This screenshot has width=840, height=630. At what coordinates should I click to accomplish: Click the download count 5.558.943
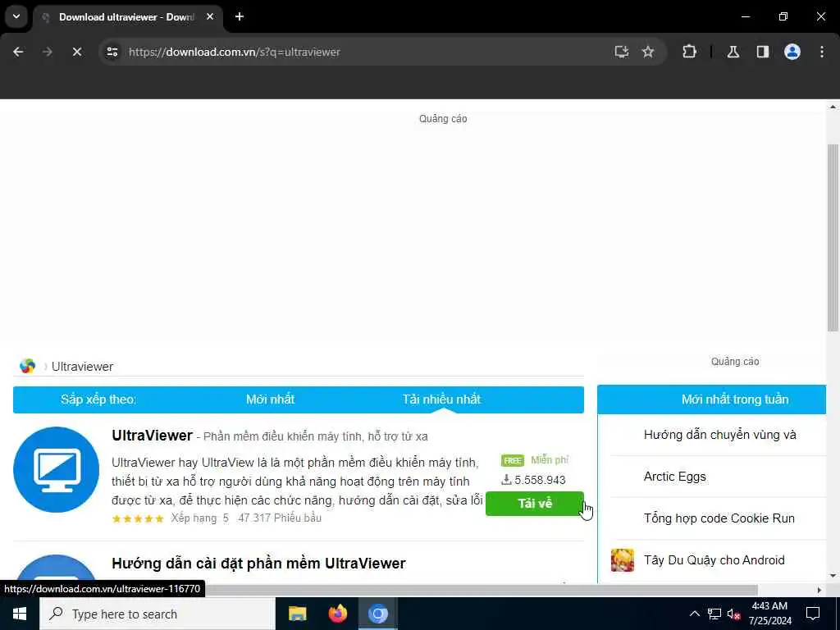click(533, 480)
